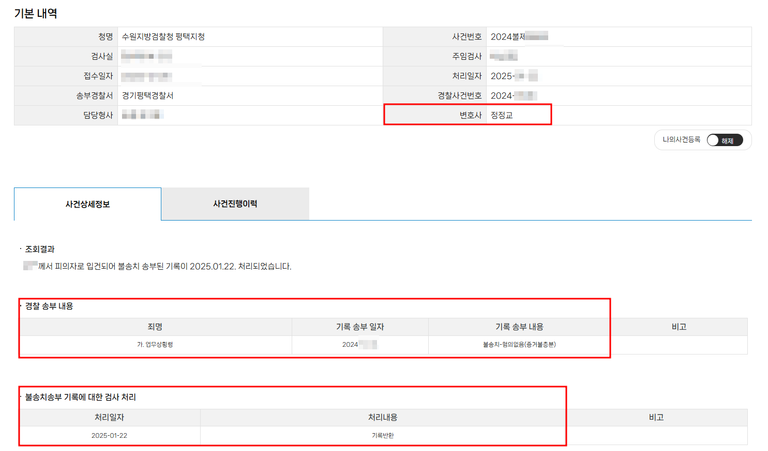Select the 사건상세정보 tab
This screenshot has height=451, width=768.
[87, 203]
